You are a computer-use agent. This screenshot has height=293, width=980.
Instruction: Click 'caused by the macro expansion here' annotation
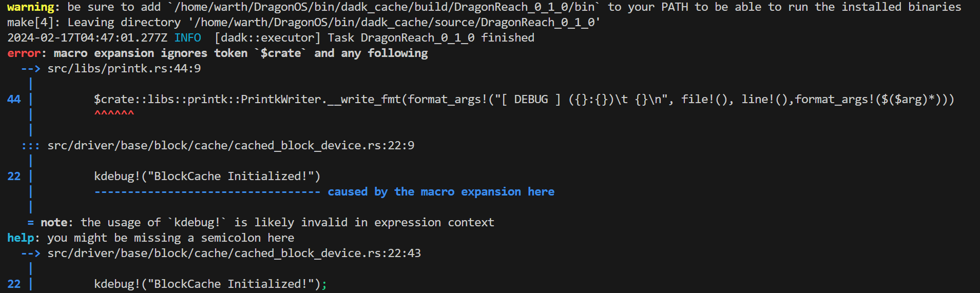(x=441, y=191)
